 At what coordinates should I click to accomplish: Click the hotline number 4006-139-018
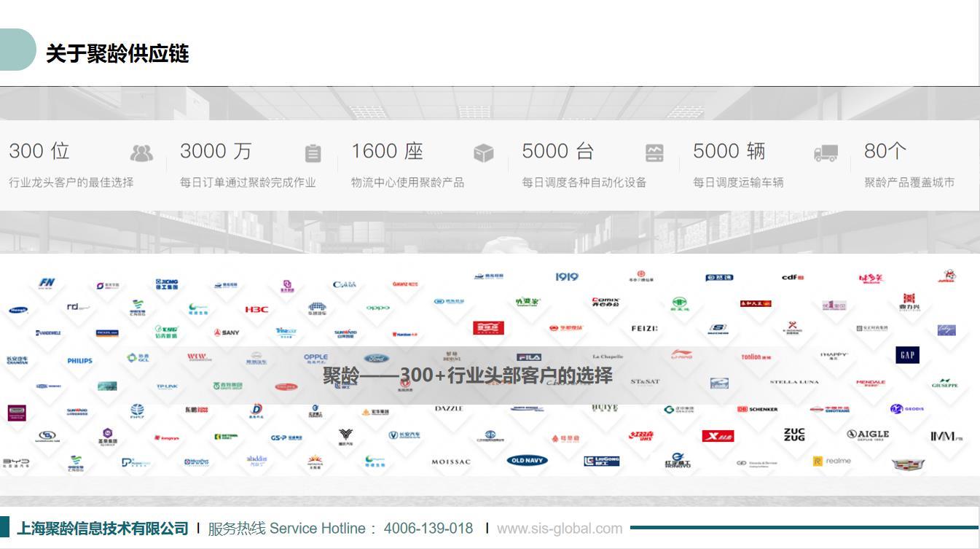click(428, 529)
